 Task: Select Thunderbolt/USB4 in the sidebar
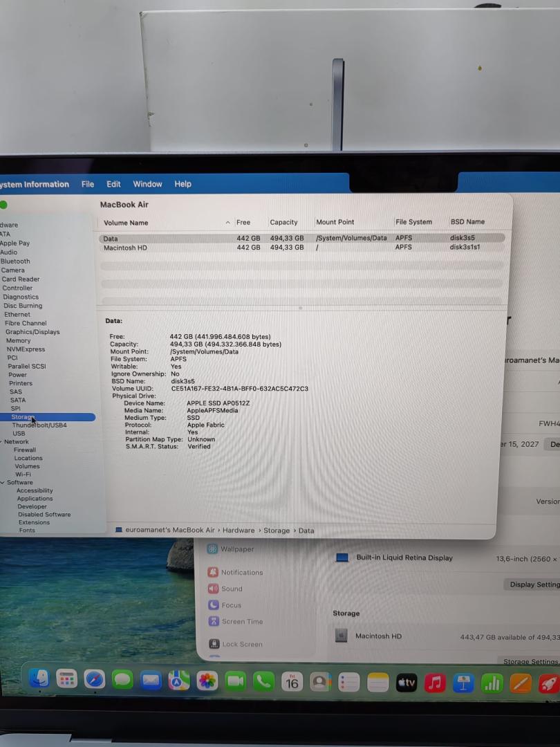pyautogui.click(x=39, y=425)
